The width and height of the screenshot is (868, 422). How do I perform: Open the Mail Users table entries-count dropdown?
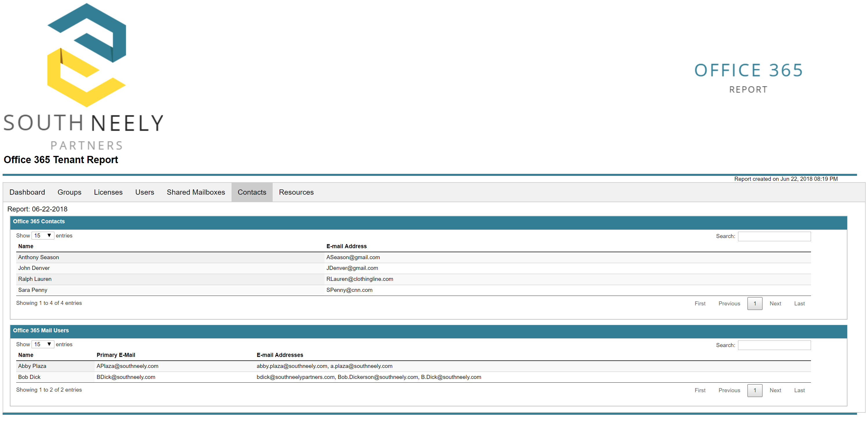click(43, 344)
